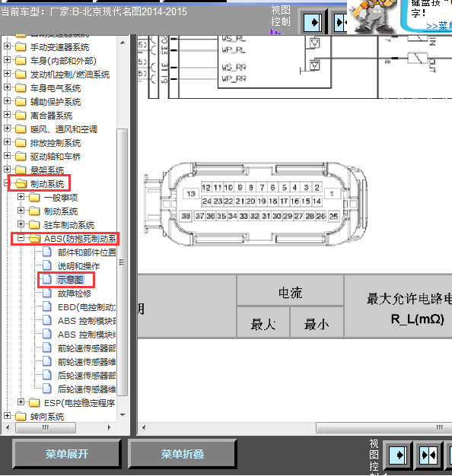Click connector pin 38 in diagram

tap(186, 216)
